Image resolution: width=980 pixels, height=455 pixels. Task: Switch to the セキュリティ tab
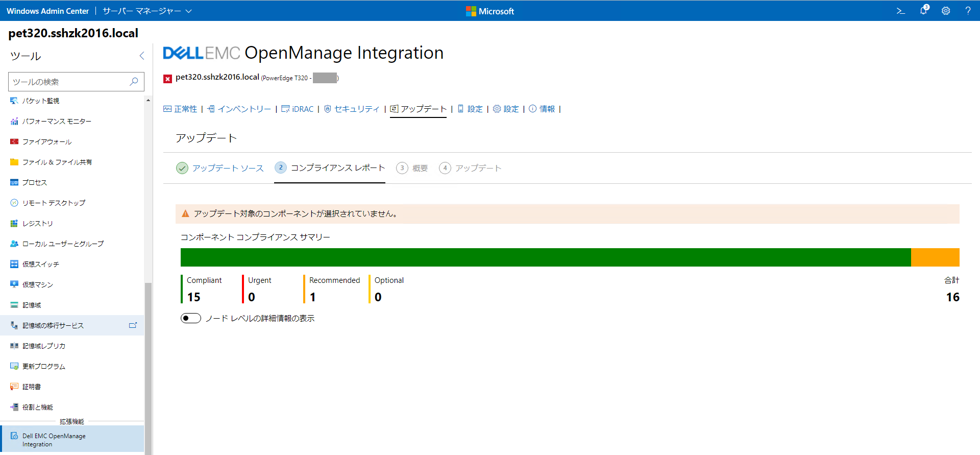352,109
